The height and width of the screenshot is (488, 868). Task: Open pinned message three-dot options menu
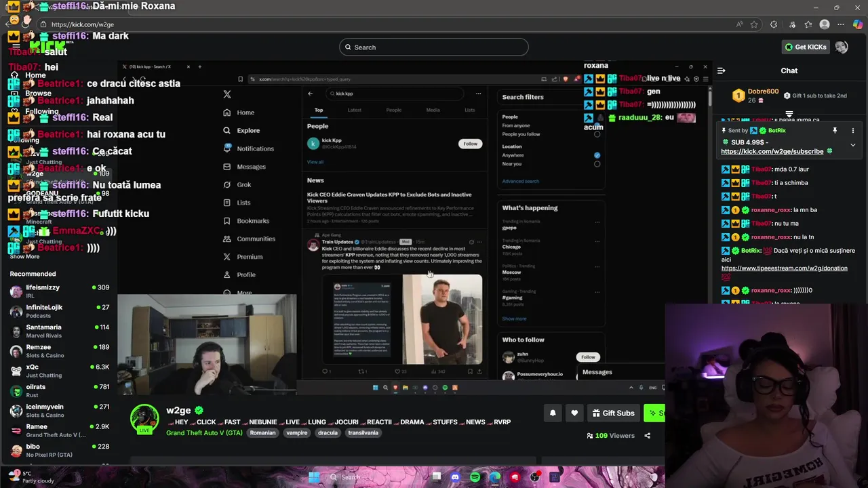[x=852, y=131]
